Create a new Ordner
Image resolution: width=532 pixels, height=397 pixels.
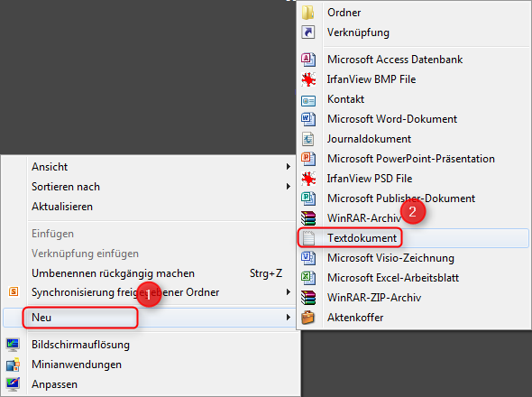click(x=414, y=13)
